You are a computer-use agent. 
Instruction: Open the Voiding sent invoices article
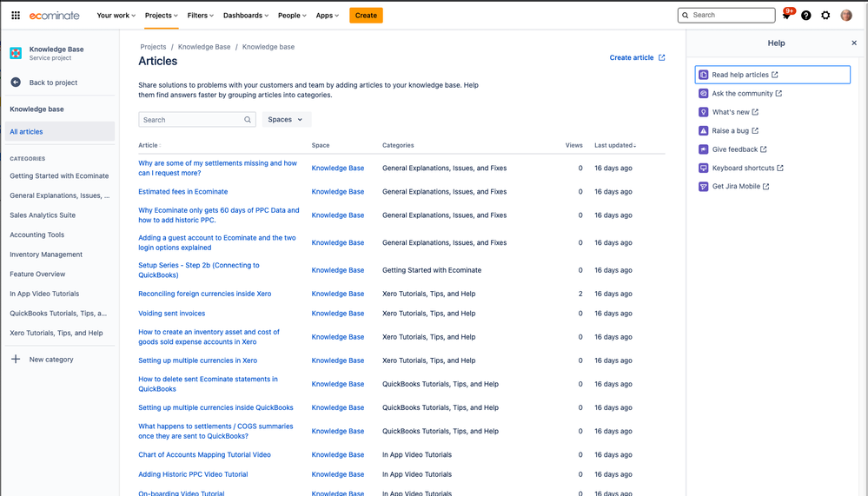[172, 314]
